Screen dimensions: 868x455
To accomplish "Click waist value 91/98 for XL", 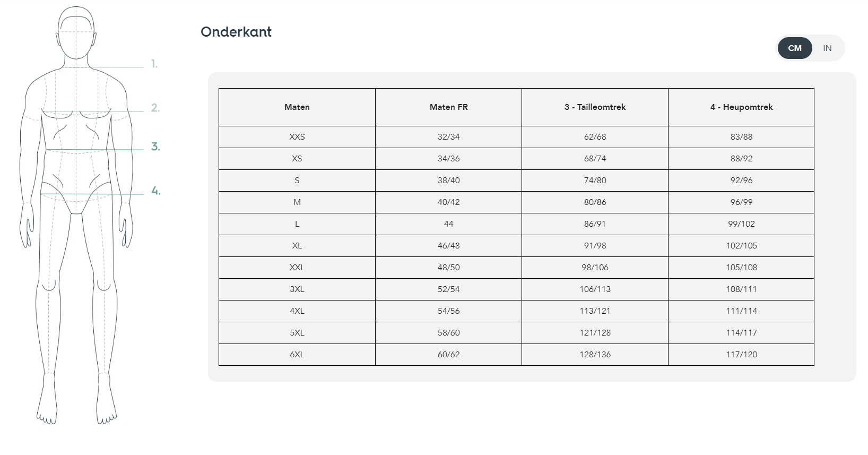I will (595, 246).
